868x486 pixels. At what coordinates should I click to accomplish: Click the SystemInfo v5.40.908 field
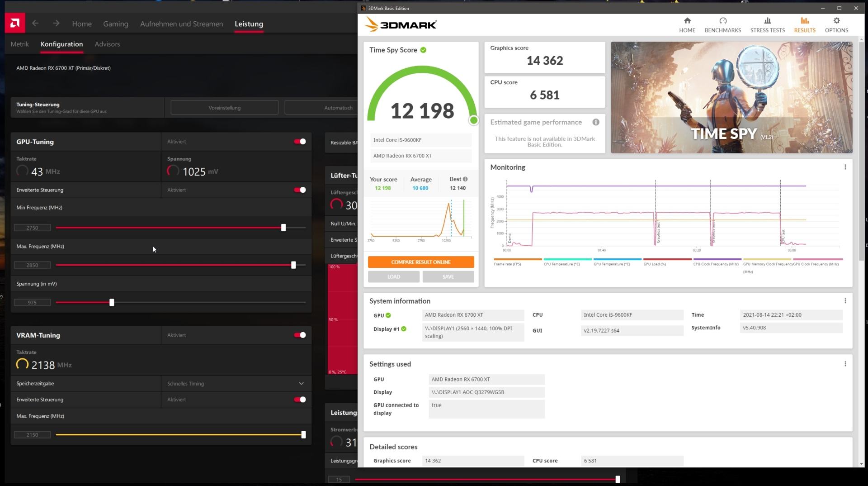point(791,328)
